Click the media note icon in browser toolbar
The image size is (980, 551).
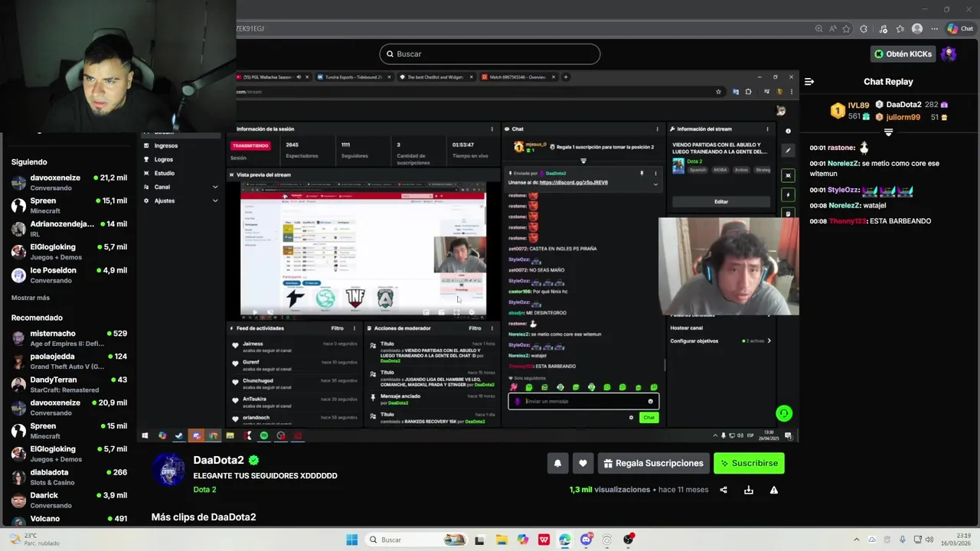pos(883,29)
